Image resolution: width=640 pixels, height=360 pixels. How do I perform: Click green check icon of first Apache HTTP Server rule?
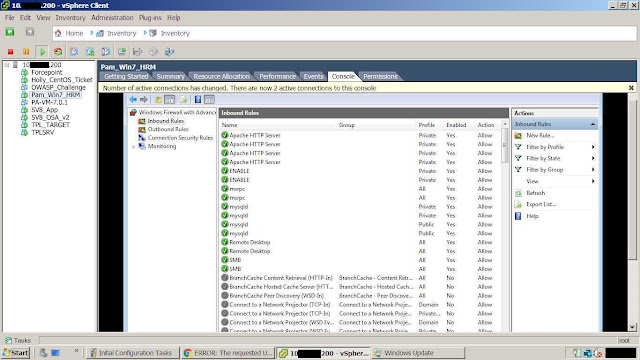(224, 135)
